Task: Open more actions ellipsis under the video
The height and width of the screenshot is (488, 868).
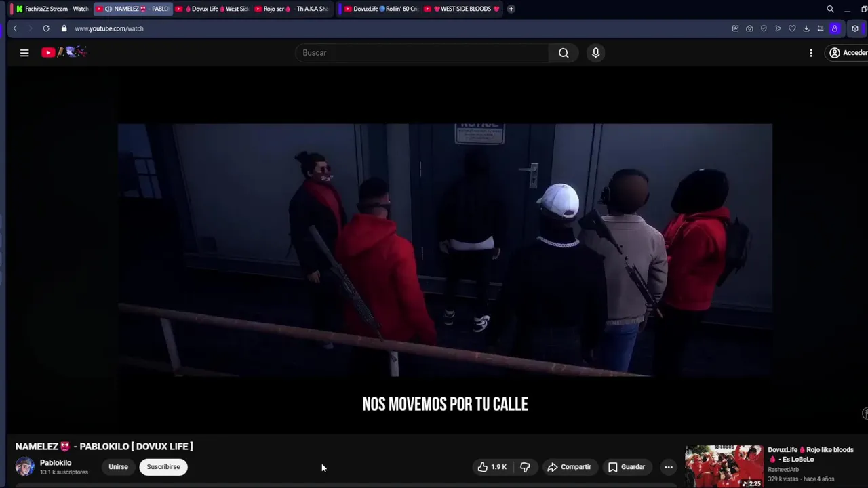Action: 669,466
